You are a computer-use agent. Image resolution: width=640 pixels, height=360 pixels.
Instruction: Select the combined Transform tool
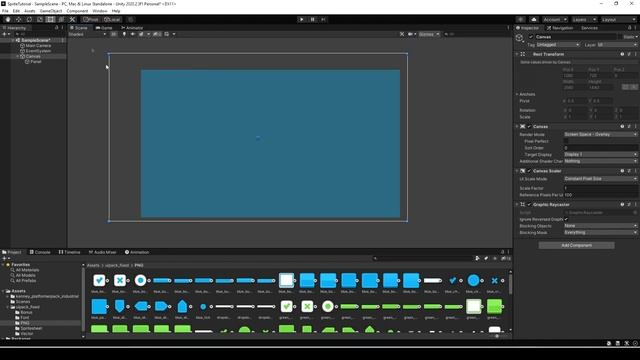pos(61,20)
